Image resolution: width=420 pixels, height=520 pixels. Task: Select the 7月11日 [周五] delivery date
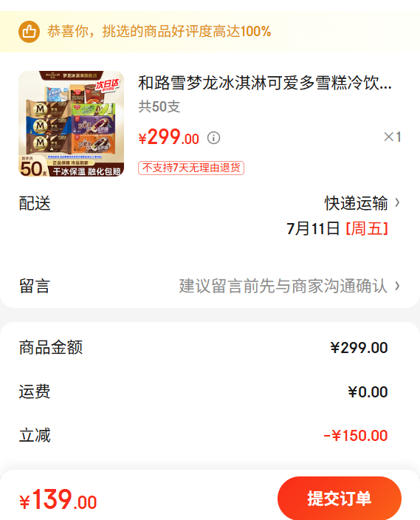click(337, 229)
